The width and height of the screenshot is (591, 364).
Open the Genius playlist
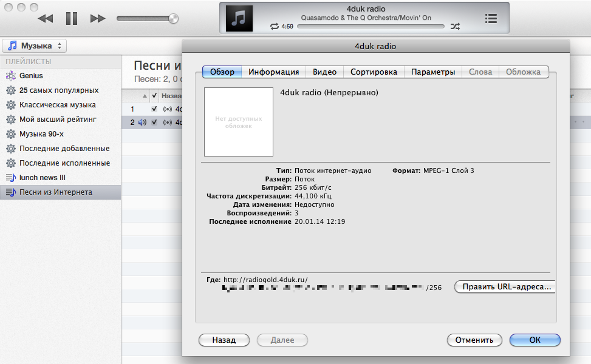pyautogui.click(x=31, y=76)
